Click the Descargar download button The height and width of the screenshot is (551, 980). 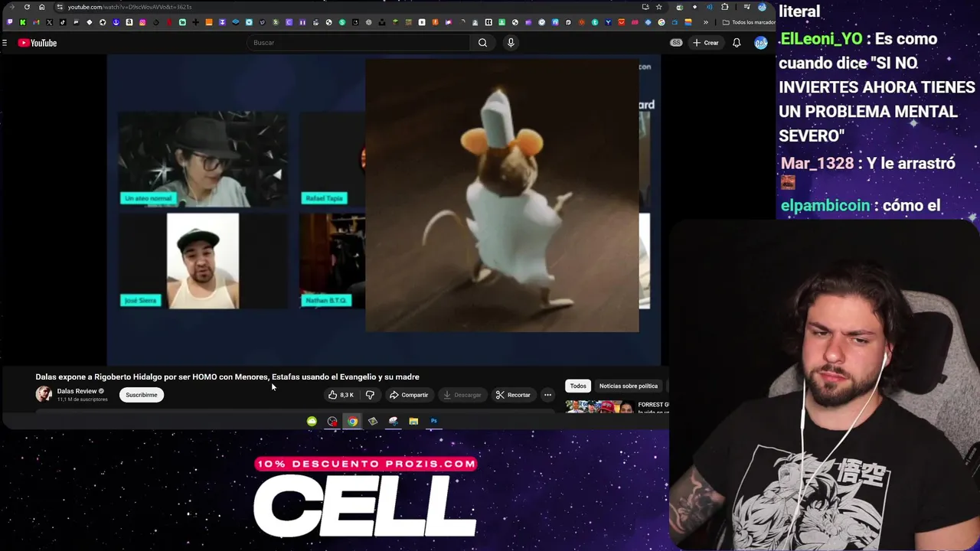click(x=462, y=395)
